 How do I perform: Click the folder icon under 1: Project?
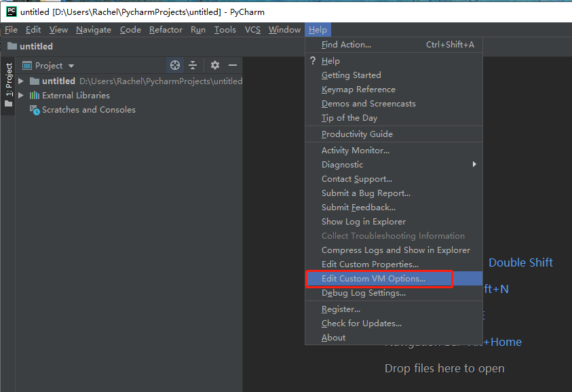(8, 104)
